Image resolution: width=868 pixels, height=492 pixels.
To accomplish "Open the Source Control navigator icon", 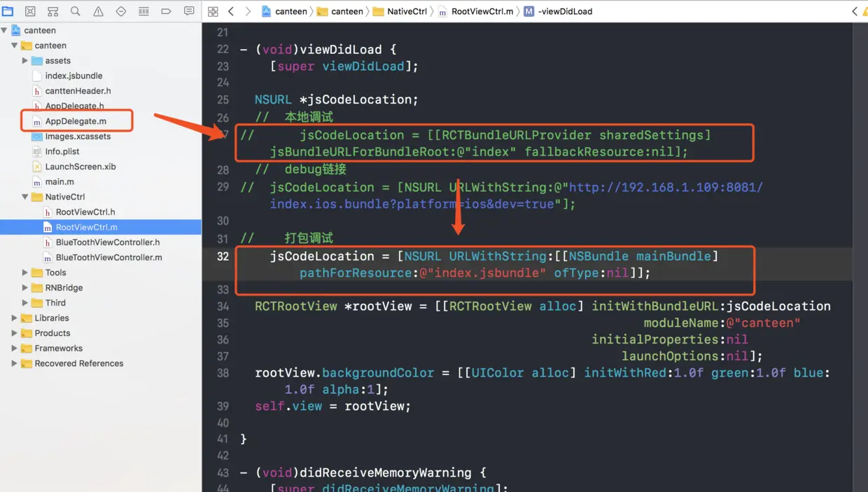I will pos(30,11).
